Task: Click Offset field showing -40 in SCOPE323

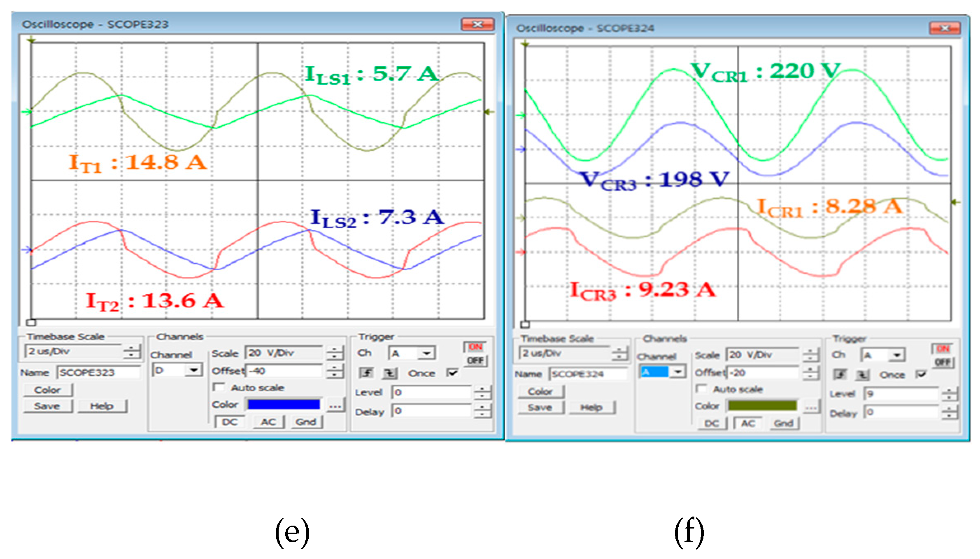Action: [284, 371]
